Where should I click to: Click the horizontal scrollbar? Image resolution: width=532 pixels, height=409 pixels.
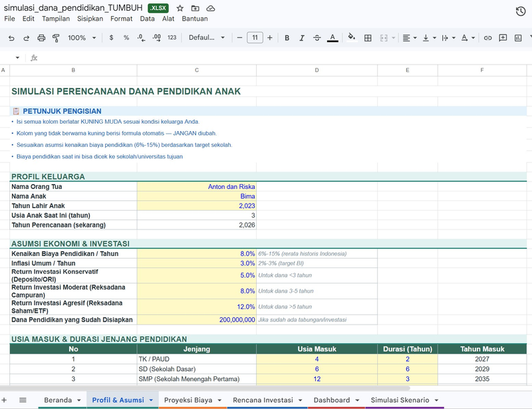[x=205, y=388]
